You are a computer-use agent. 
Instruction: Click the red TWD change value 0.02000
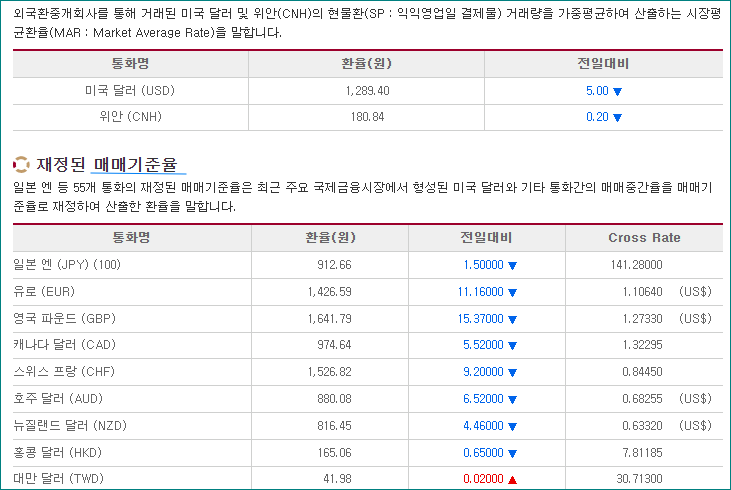coord(483,479)
